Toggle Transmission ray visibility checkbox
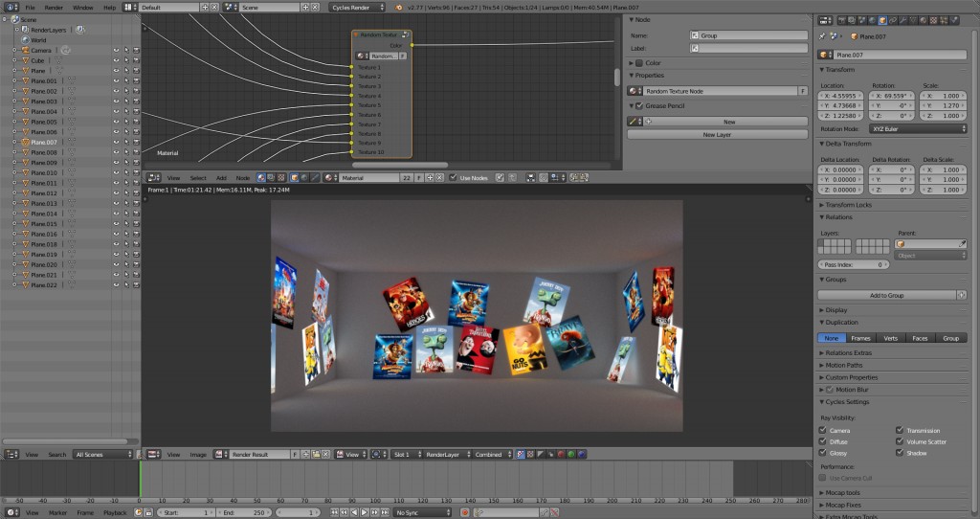Image resolution: width=980 pixels, height=519 pixels. tap(900, 430)
